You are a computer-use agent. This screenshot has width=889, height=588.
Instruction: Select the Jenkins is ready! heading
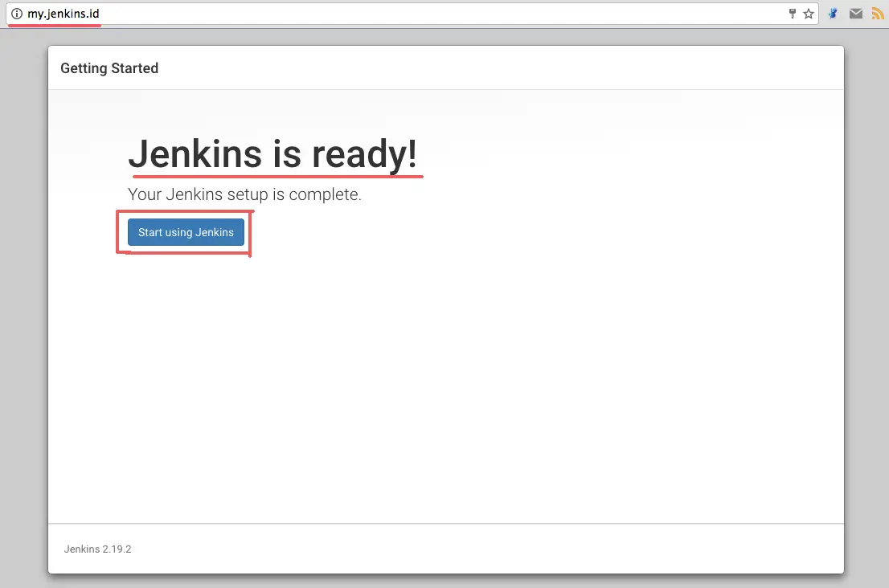coord(272,153)
